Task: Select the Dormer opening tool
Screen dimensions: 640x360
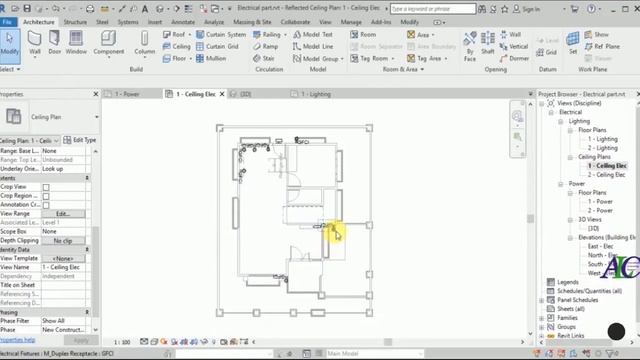Action: click(x=514, y=58)
